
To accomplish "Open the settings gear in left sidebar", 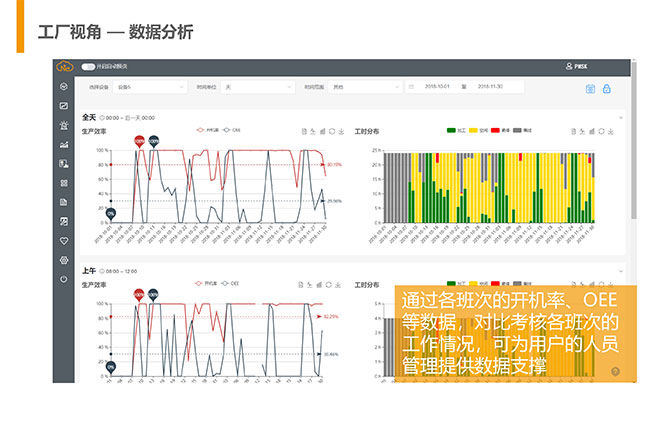I will point(64,260).
